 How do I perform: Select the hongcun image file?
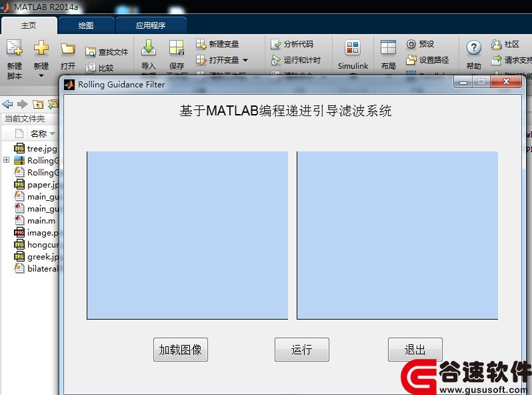point(36,245)
